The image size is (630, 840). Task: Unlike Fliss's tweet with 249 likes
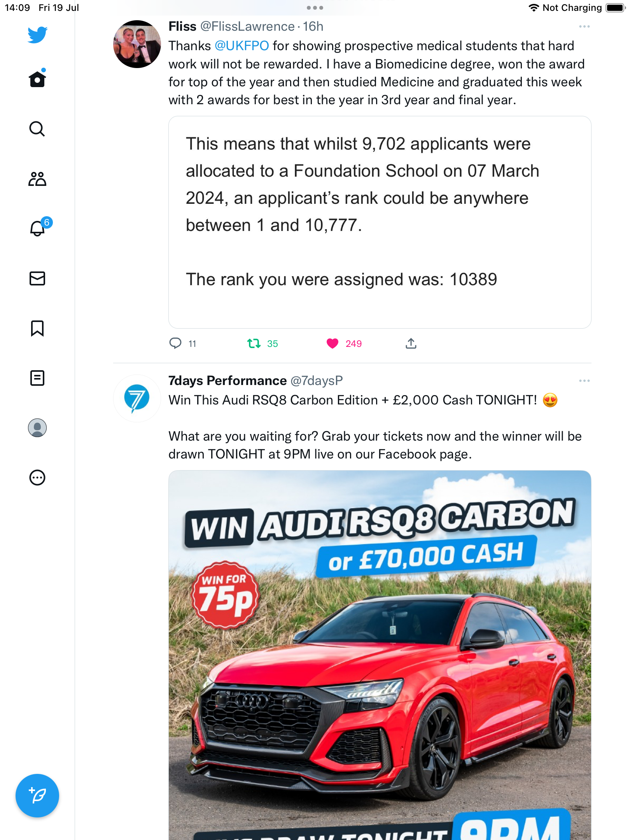pyautogui.click(x=332, y=343)
